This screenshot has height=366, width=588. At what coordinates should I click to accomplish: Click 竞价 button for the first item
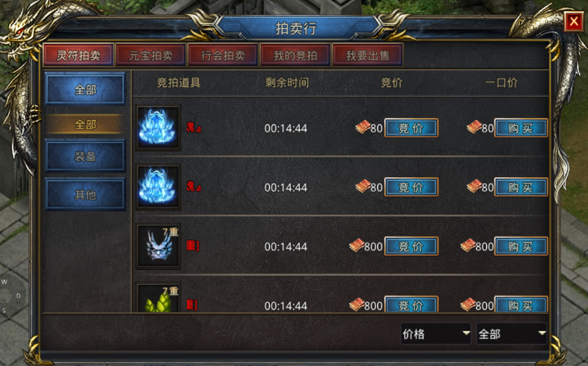click(x=411, y=128)
